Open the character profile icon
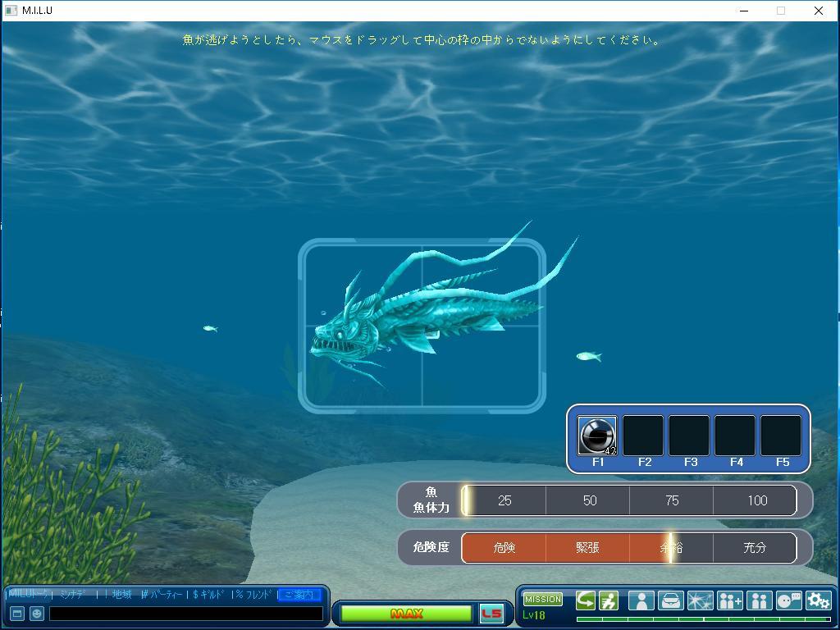The height and width of the screenshot is (630, 840). point(641,600)
